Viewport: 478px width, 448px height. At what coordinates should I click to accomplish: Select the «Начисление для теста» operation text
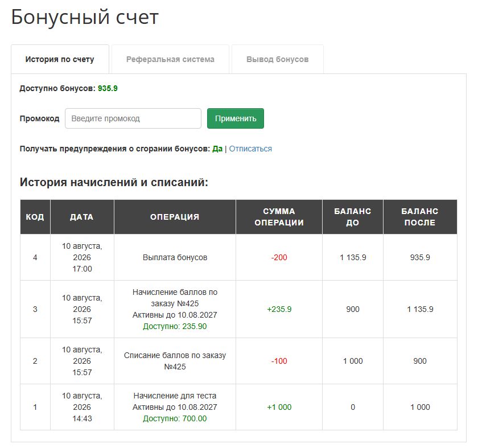coord(175,396)
